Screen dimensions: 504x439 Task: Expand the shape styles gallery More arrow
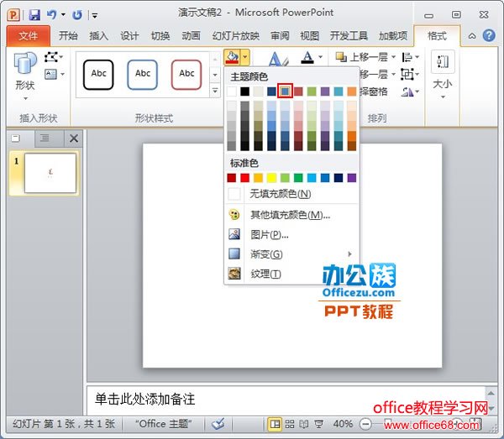tap(215, 91)
